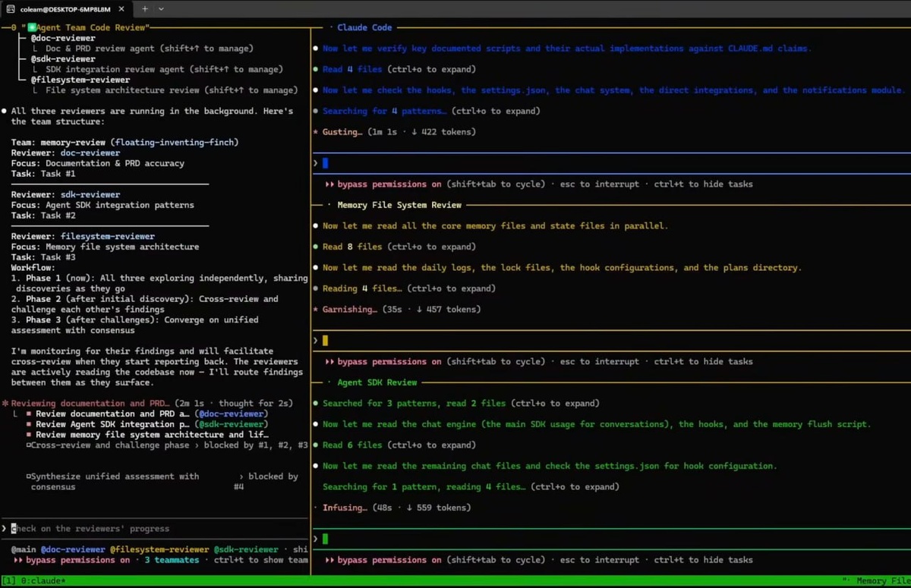Viewport: 911px width, 588px height.
Task: Toggle 'Cross-review and challenge phase' task box
Action: tap(29, 445)
